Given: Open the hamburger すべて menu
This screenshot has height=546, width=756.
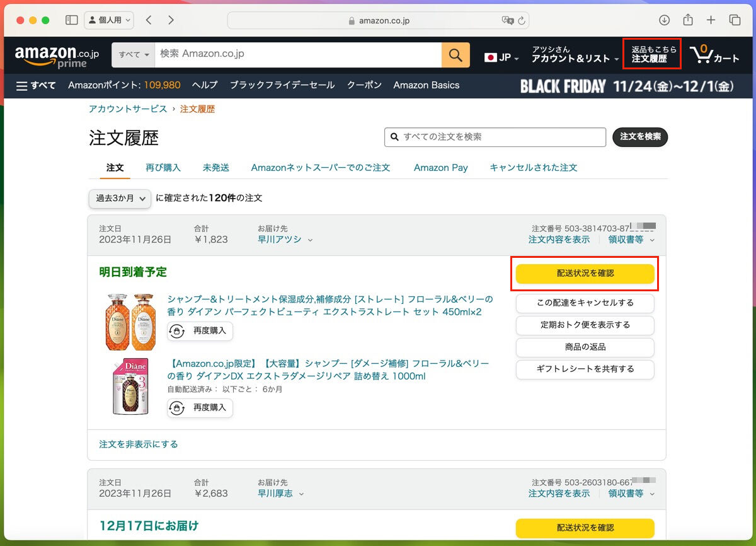Looking at the screenshot, I should (x=36, y=85).
